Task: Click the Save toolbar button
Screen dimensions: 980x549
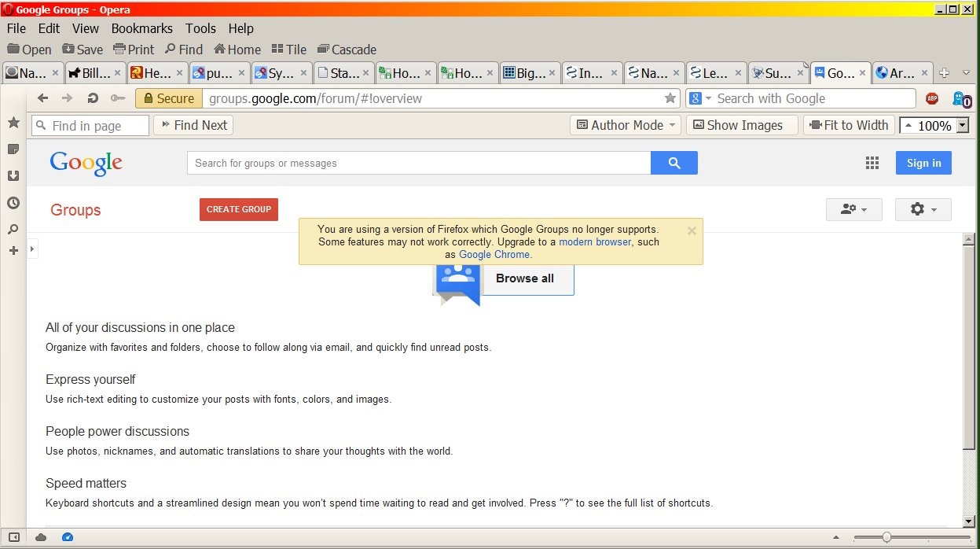Action: tap(83, 50)
